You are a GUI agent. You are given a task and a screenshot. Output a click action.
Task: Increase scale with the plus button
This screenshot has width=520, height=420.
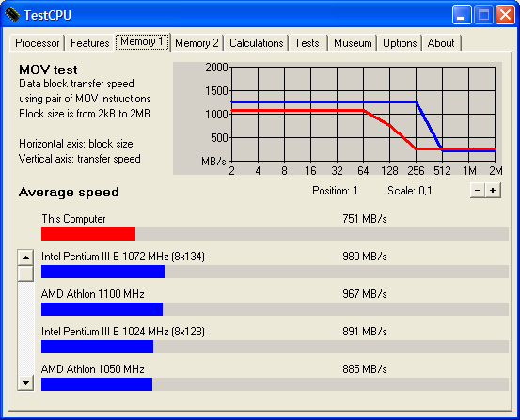pyautogui.click(x=493, y=191)
